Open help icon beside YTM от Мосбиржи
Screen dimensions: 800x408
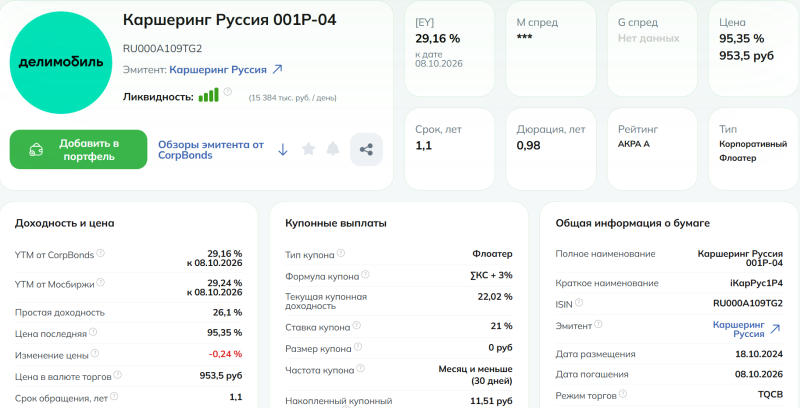101,283
